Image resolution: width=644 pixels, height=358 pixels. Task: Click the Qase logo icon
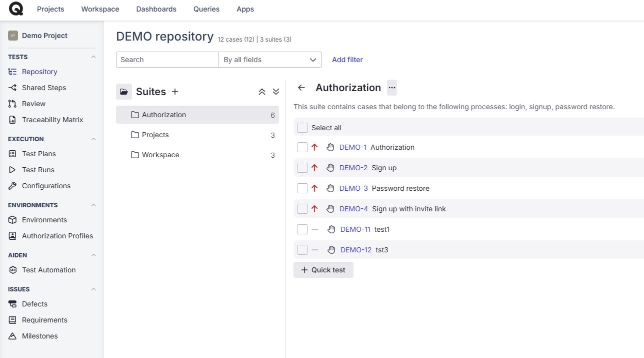click(x=16, y=9)
